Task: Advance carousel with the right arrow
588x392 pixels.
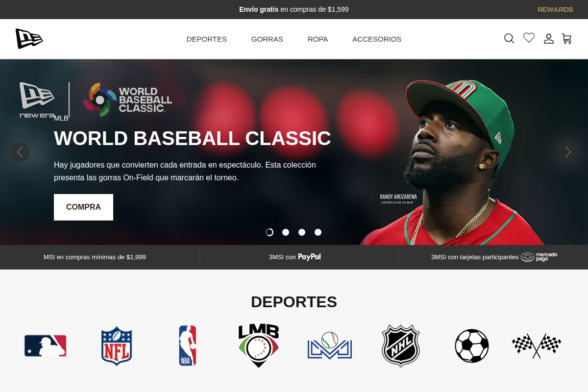Action: (568, 152)
